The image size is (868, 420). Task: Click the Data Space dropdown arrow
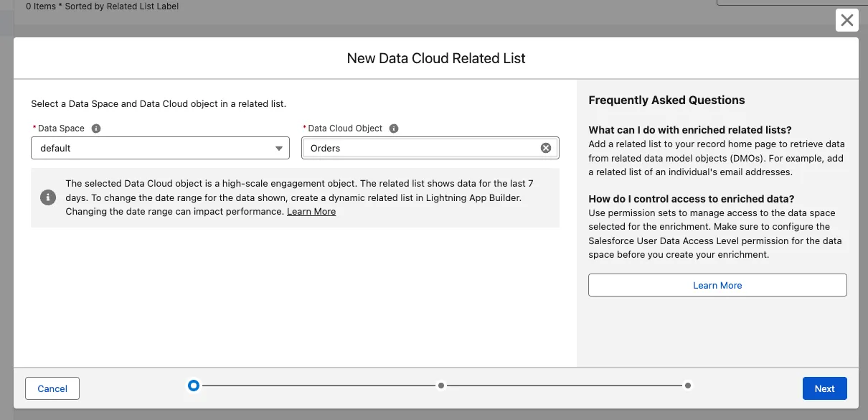pos(279,149)
